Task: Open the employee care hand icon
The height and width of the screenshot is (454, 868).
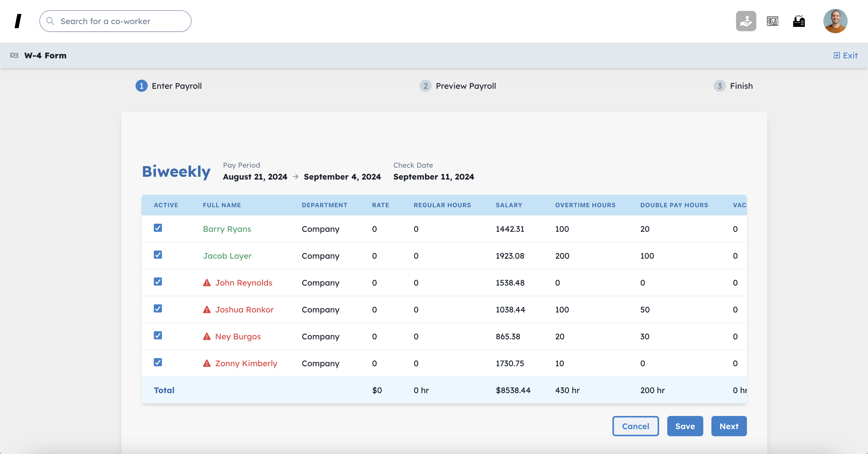Action: [746, 21]
